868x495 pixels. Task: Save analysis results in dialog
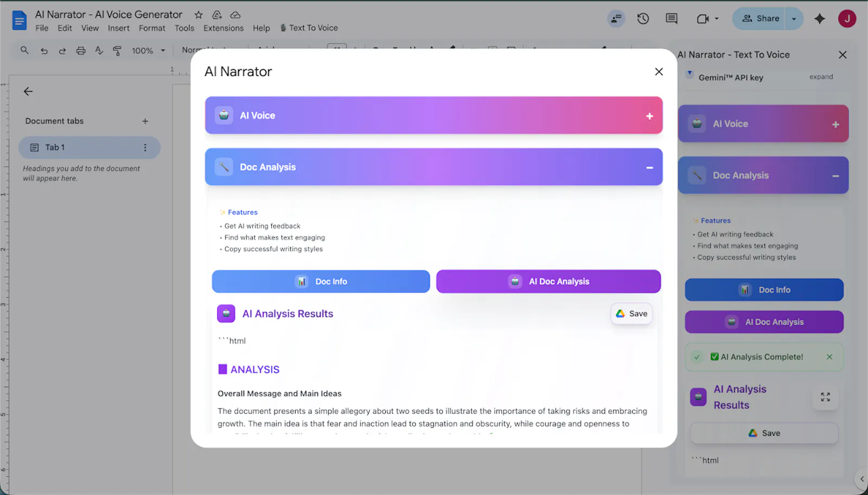(x=631, y=314)
